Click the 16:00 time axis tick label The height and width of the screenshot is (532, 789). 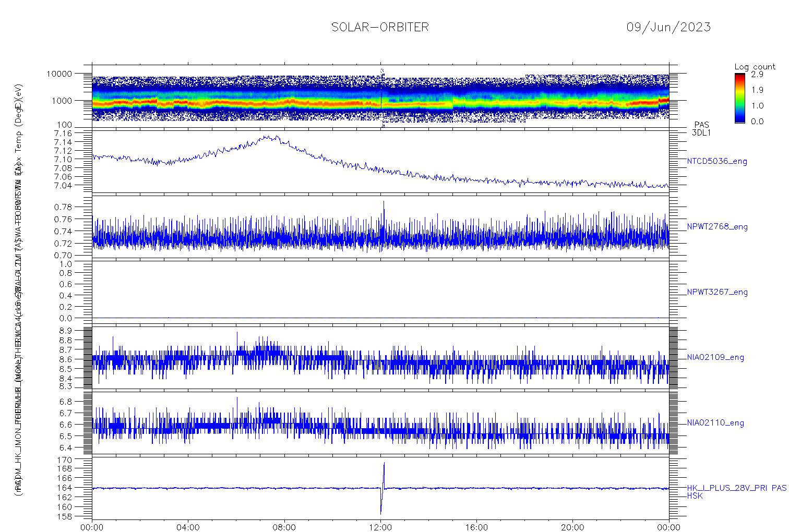point(477,528)
